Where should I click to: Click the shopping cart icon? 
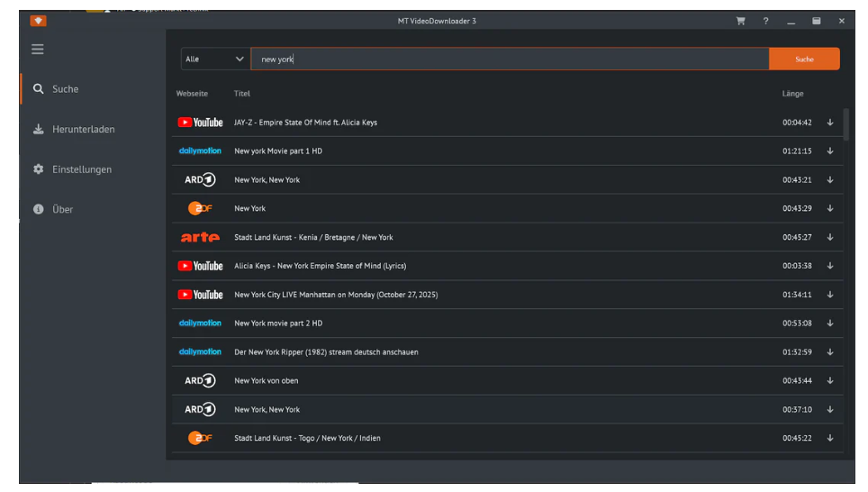pyautogui.click(x=740, y=21)
